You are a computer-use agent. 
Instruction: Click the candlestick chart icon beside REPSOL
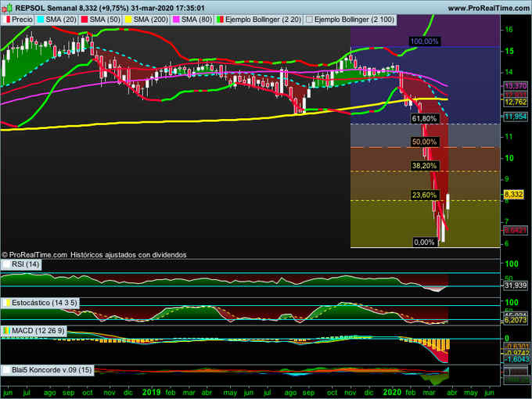tap(7, 7)
